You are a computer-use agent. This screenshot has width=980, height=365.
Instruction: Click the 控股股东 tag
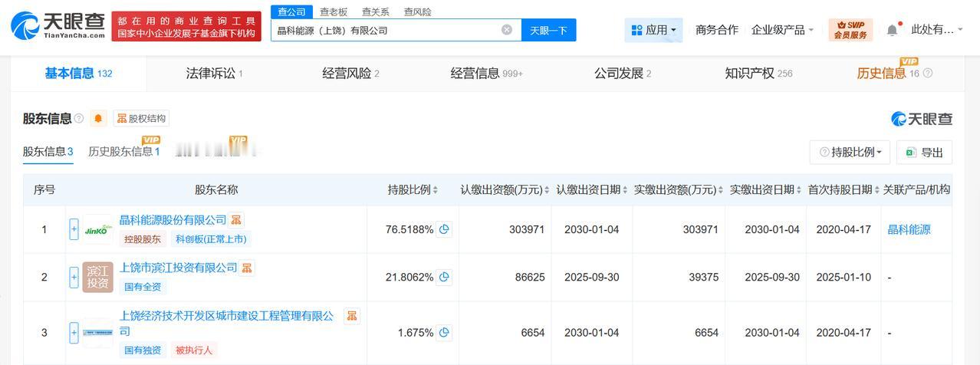point(142,239)
